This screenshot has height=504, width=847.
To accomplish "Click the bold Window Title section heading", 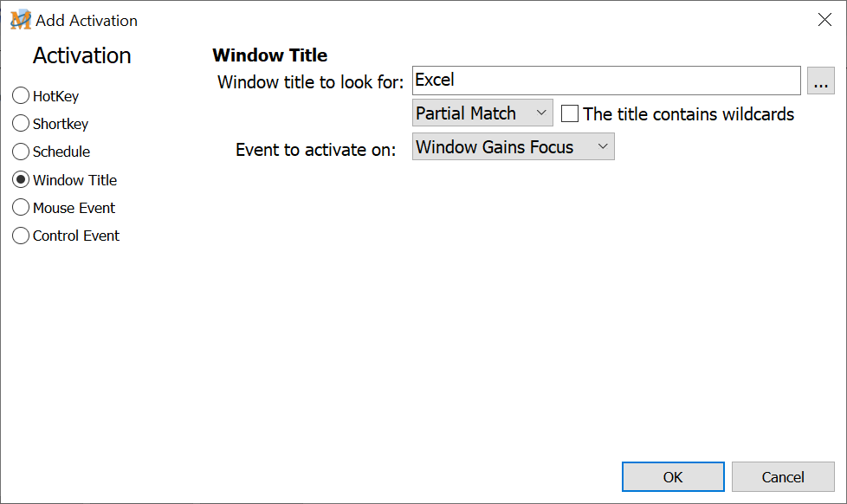I will 269,55.
